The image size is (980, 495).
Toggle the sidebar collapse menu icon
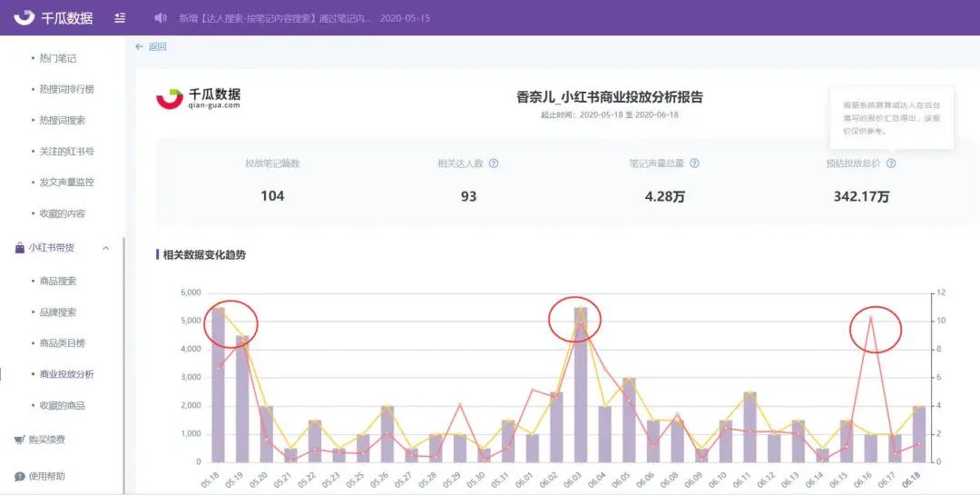pos(120,18)
